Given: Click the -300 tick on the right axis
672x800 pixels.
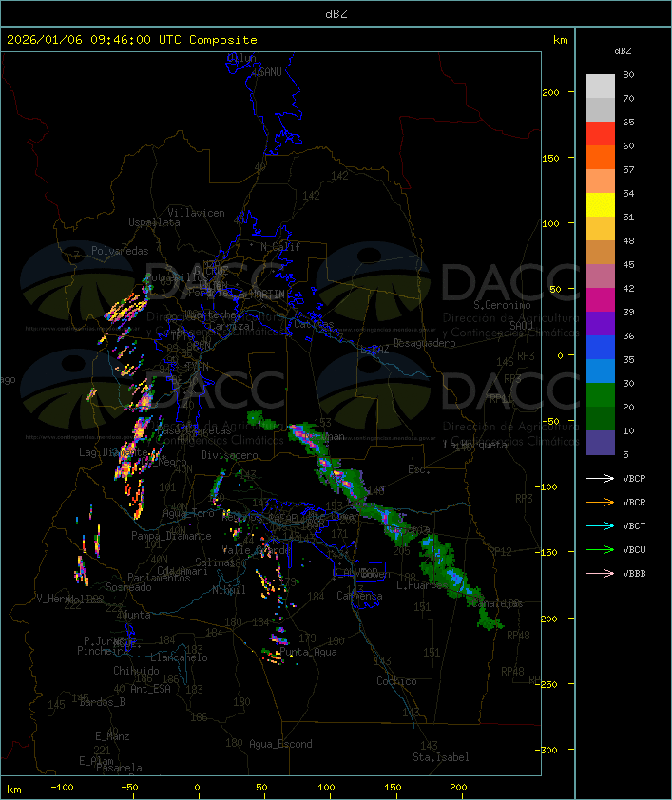Looking at the screenshot, I should [548, 750].
